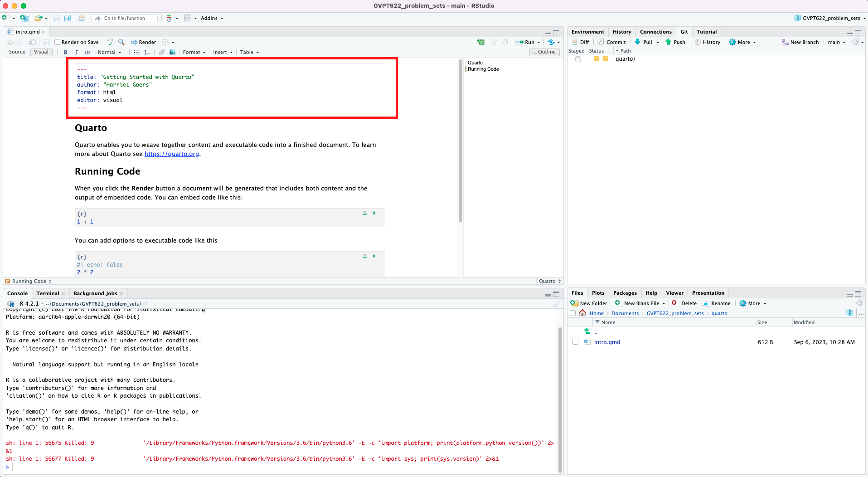Image resolution: width=868 pixels, height=477 pixels.
Task: Stage the quarto/ folder checkbox
Action: click(x=578, y=59)
